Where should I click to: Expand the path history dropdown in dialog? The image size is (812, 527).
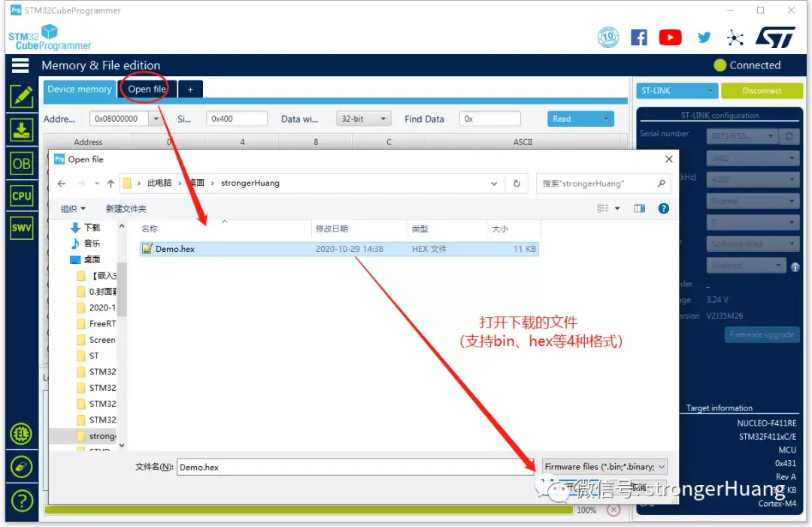click(493, 183)
